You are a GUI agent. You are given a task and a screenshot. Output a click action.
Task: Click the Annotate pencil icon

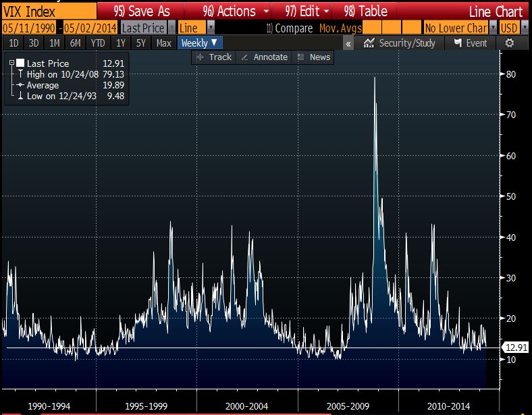coord(244,57)
